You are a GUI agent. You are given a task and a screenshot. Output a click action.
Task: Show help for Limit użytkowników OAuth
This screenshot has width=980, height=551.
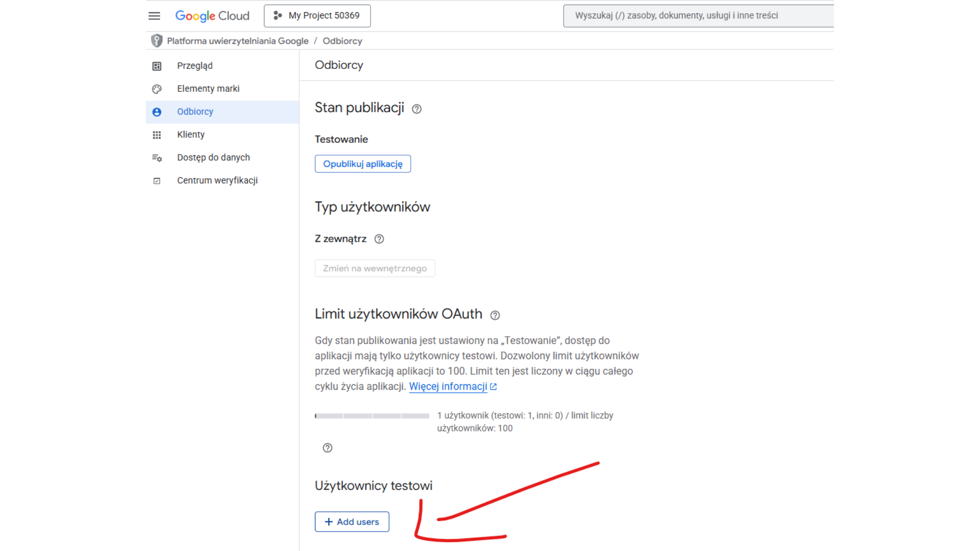(495, 315)
